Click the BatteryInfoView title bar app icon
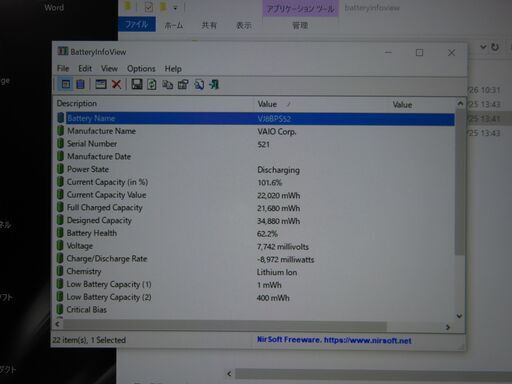Viewport: 512px width, 384px height. [x=63, y=51]
